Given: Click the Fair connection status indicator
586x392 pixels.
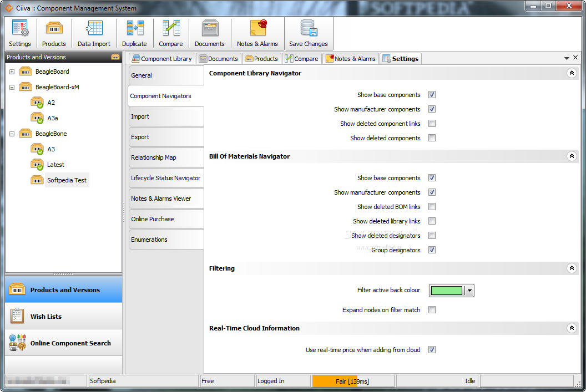Looking at the screenshot, I should tap(353, 381).
